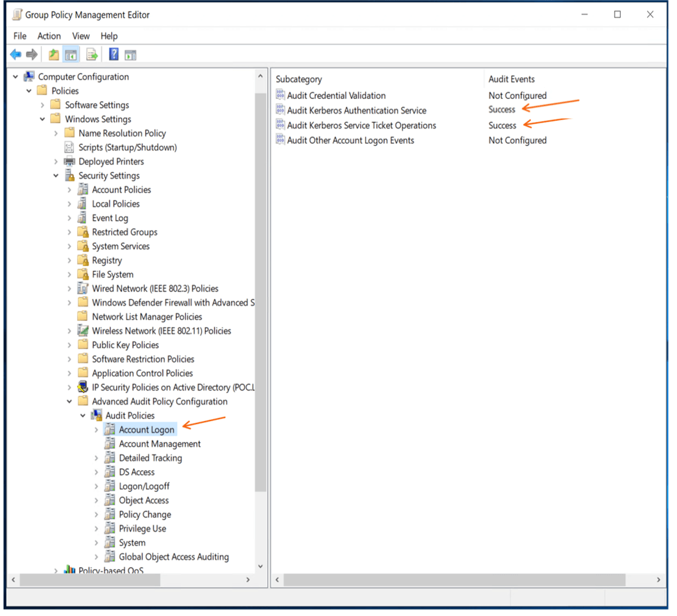Click the Export List toolbar icon
The width and height of the screenshot is (677, 616).
click(92, 55)
